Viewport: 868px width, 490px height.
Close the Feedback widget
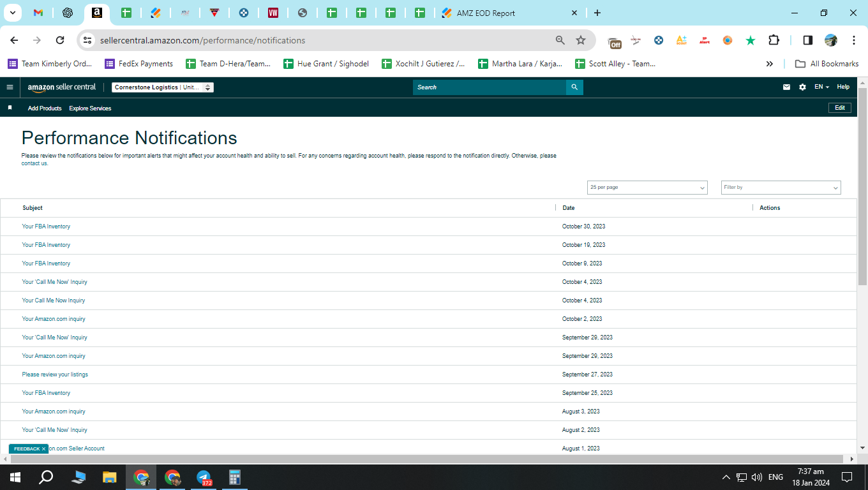(43, 449)
